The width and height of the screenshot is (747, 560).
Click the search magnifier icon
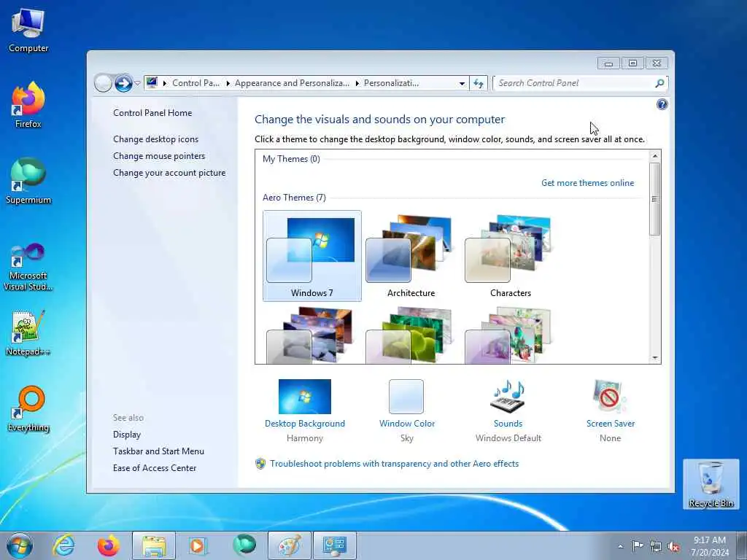[659, 83]
